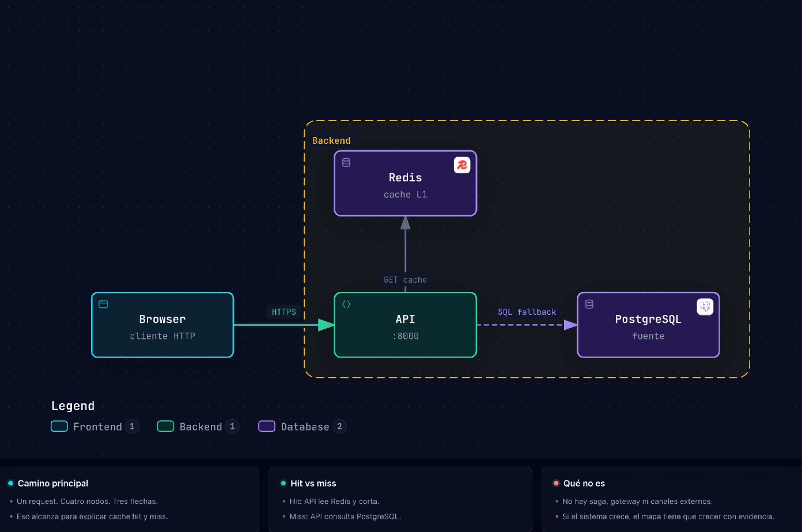
Task: Click the Database legend color swatch
Action: (267, 427)
